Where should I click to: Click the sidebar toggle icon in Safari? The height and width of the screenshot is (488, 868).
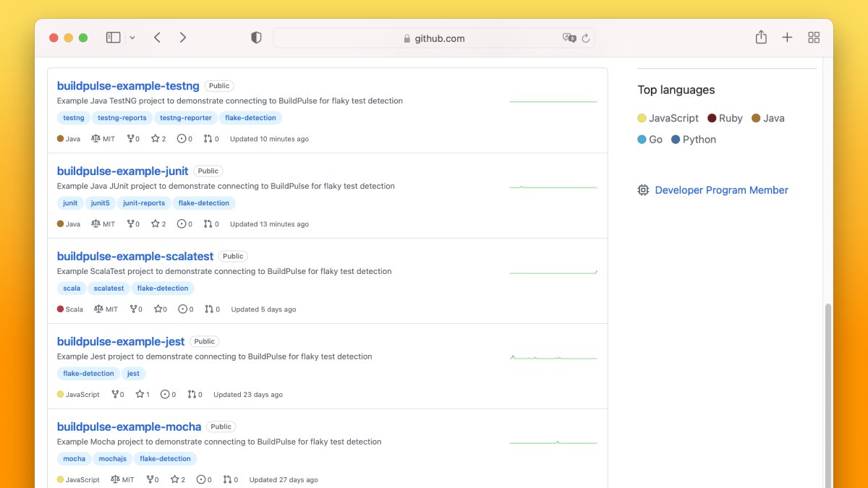[114, 37]
